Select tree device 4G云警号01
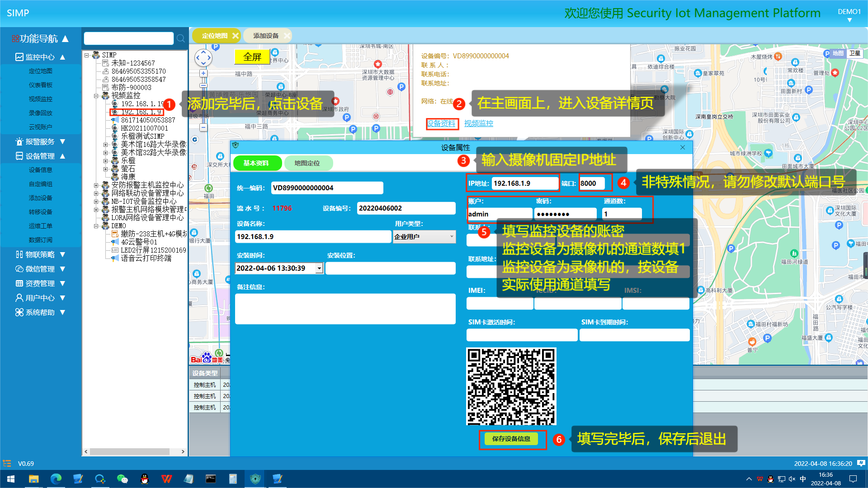 coord(139,242)
